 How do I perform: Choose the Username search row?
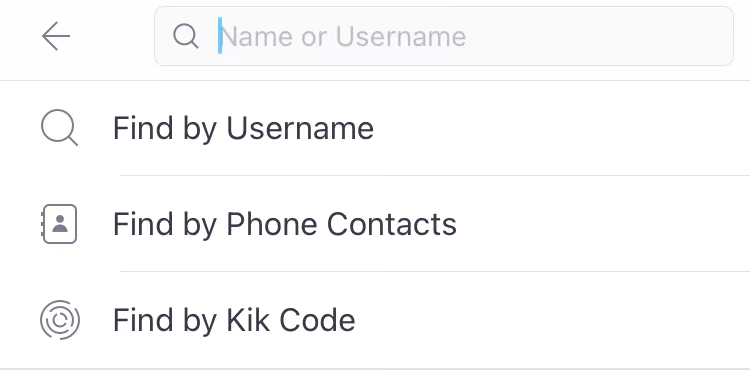click(375, 128)
